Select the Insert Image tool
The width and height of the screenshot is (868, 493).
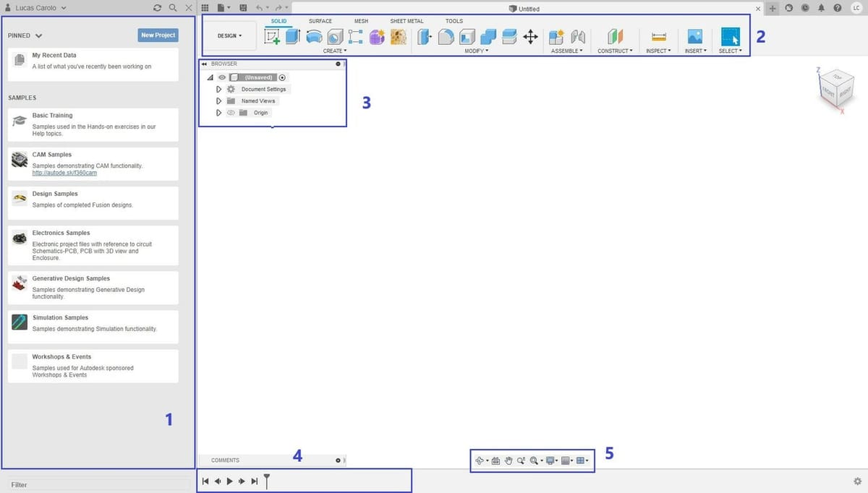pyautogui.click(x=695, y=36)
